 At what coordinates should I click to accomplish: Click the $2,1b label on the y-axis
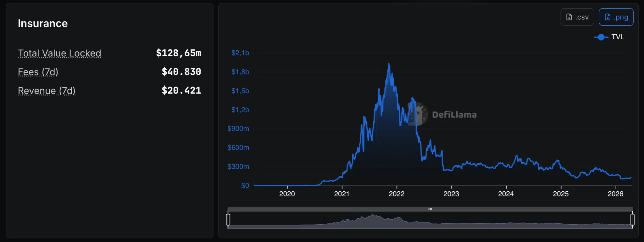(240, 53)
